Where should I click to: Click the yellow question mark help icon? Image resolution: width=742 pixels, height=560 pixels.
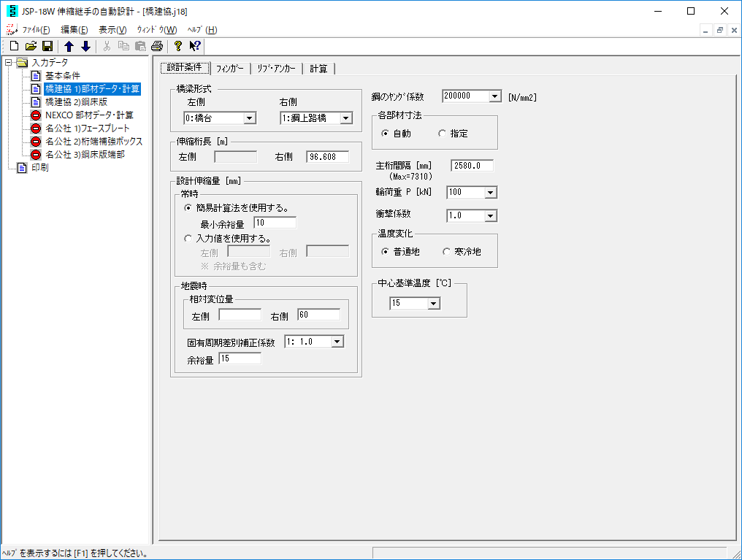177,47
